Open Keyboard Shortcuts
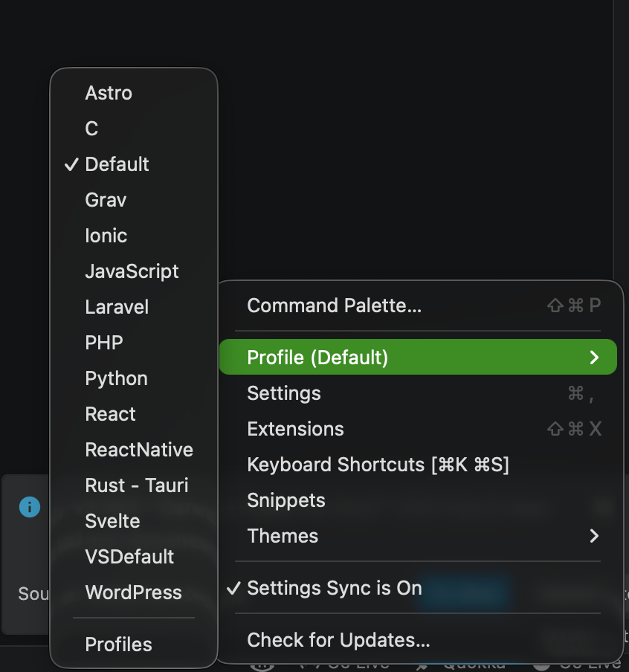Image resolution: width=629 pixels, height=672 pixels. 378,465
